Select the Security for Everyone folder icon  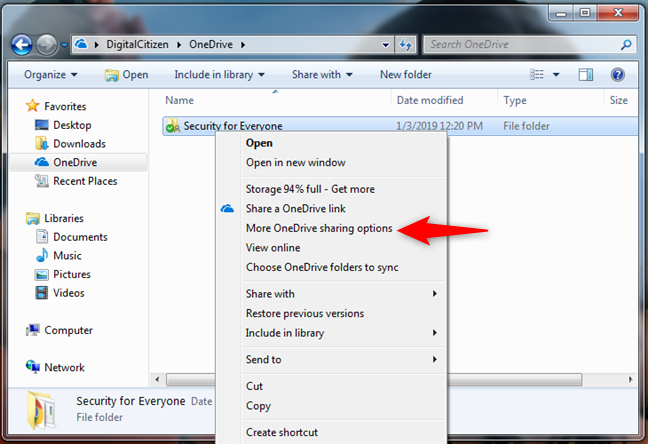172,126
